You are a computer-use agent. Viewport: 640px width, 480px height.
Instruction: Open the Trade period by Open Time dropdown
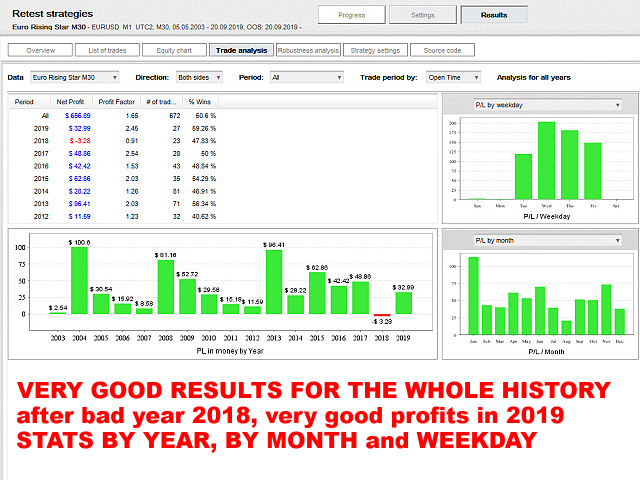(453, 76)
